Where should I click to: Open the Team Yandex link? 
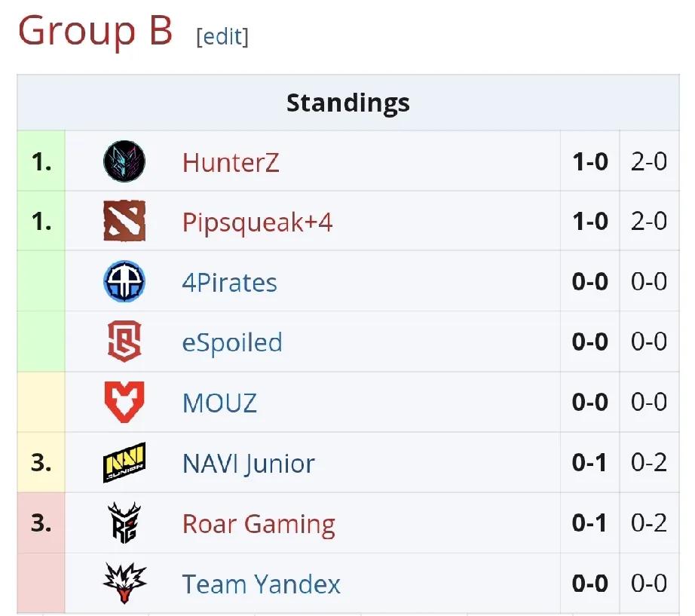[261, 584]
